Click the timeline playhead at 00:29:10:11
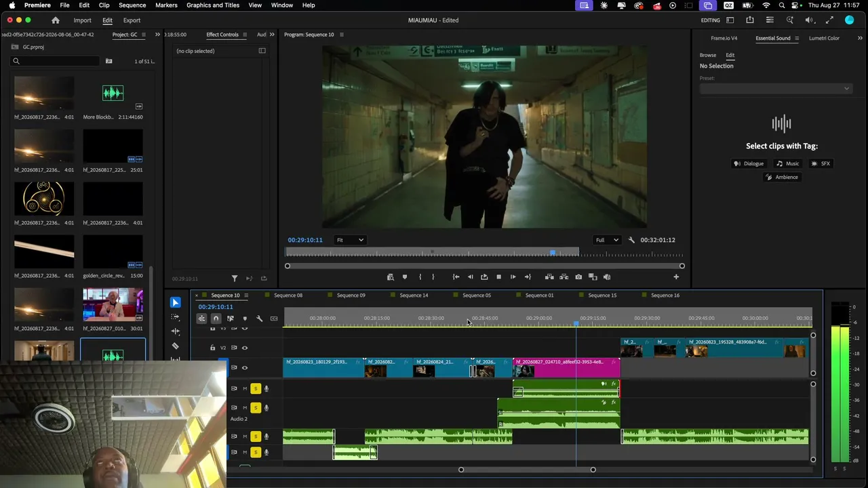868x488 pixels. tap(576, 324)
